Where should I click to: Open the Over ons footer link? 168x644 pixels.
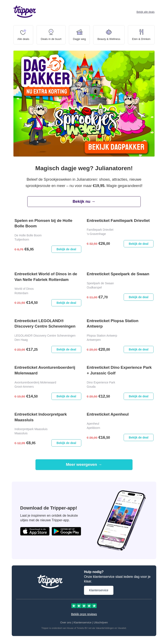tap(66, 622)
